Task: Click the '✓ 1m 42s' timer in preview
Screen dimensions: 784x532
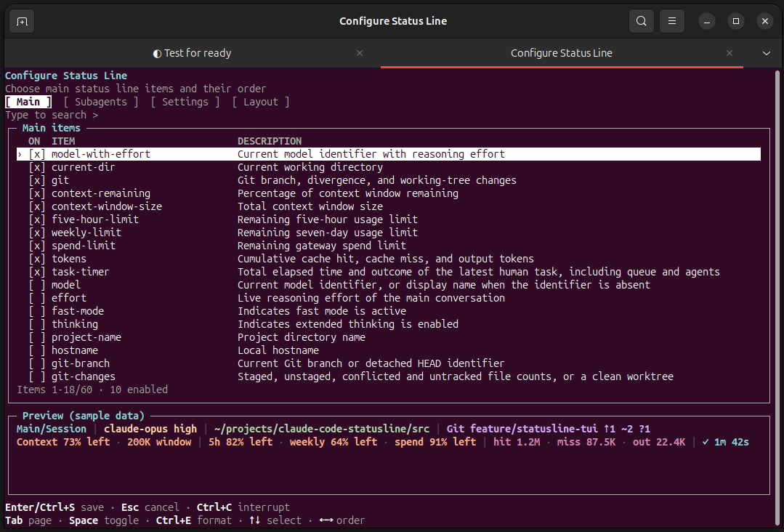Action: (725, 442)
